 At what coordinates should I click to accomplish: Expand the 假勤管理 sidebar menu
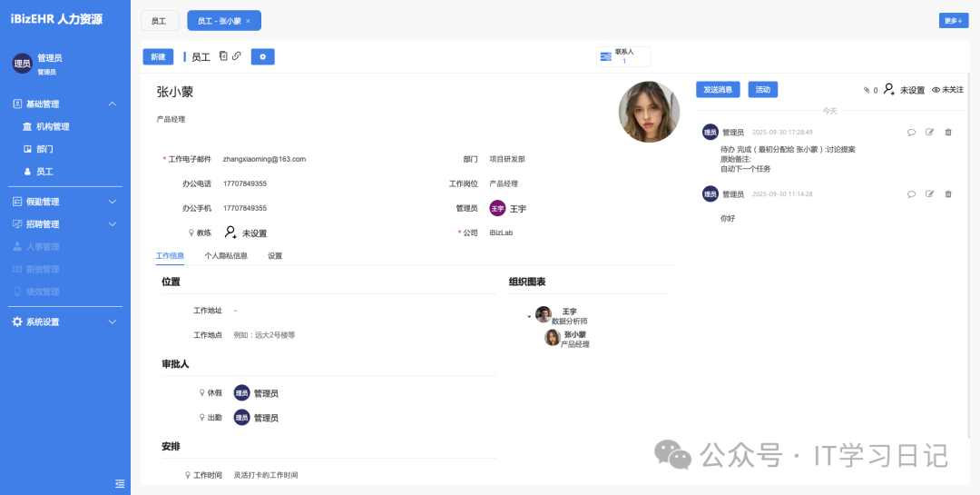coord(113,202)
